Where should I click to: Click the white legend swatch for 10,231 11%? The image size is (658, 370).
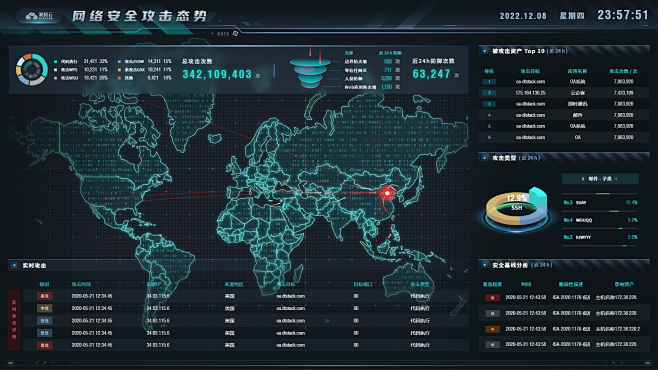55,70
